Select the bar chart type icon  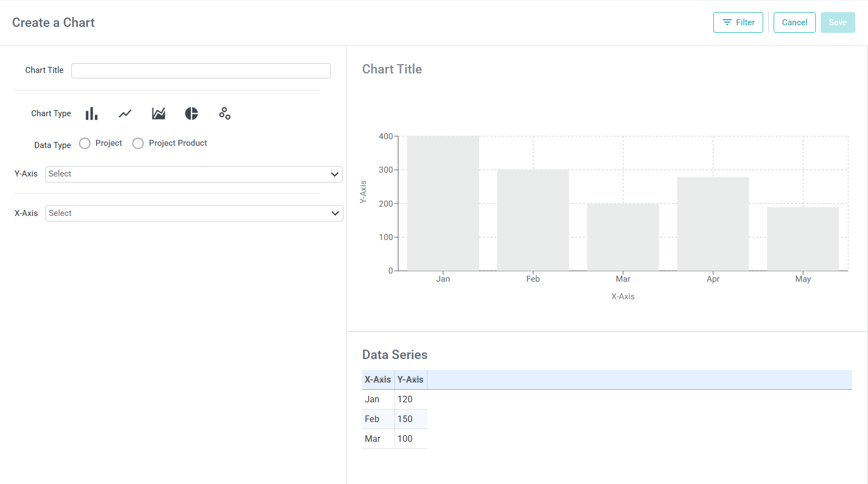92,113
